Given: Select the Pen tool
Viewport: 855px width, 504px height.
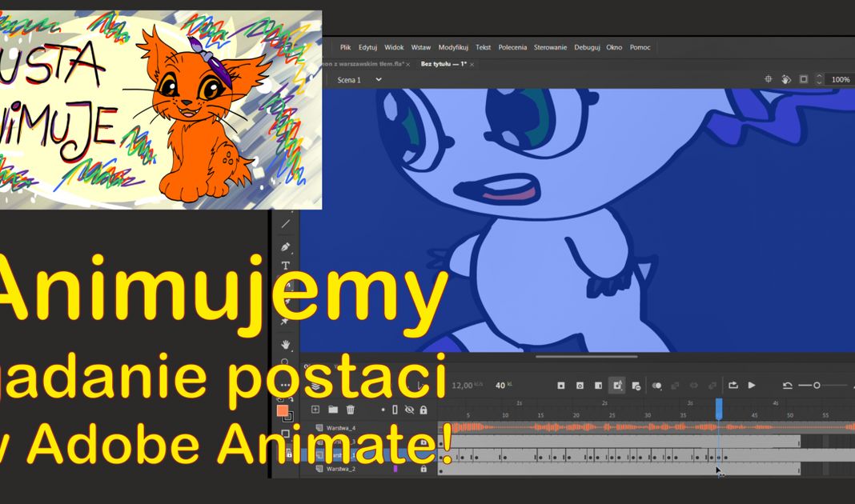Looking at the screenshot, I should click(285, 247).
